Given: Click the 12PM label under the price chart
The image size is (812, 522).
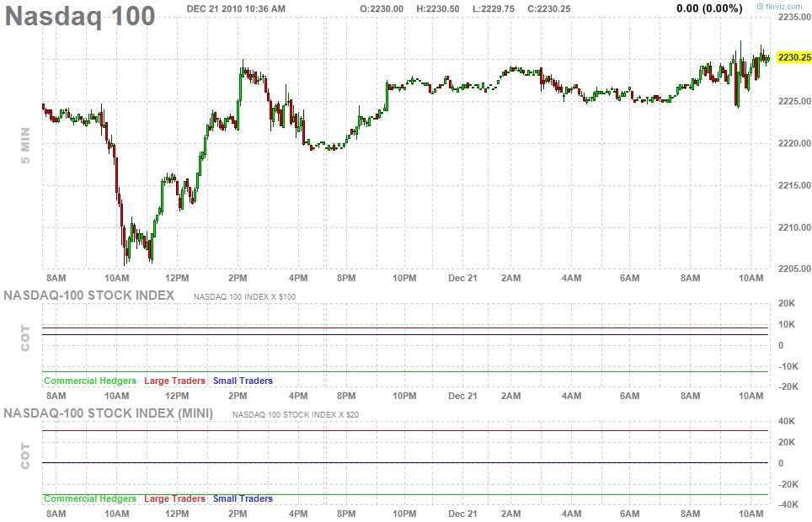Looking at the screenshot, I should pyautogui.click(x=177, y=278).
